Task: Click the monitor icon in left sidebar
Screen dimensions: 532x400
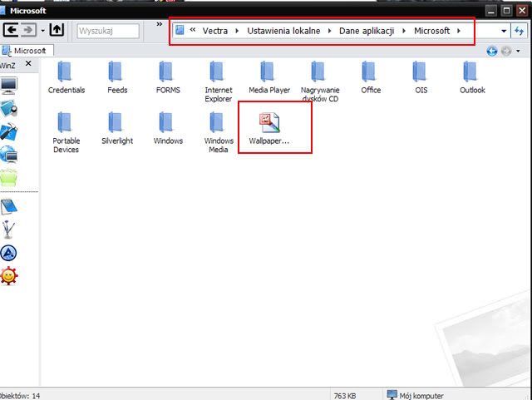Action: (x=9, y=86)
